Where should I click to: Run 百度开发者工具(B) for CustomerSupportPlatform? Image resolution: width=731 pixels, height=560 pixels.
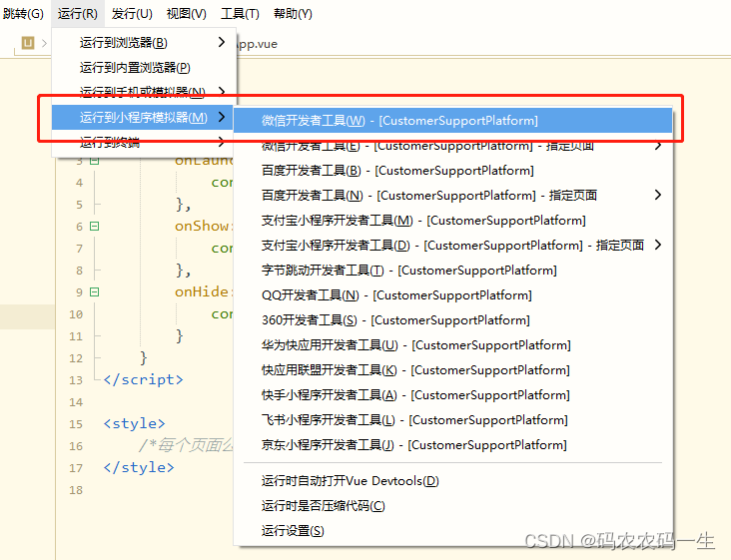tap(452, 171)
